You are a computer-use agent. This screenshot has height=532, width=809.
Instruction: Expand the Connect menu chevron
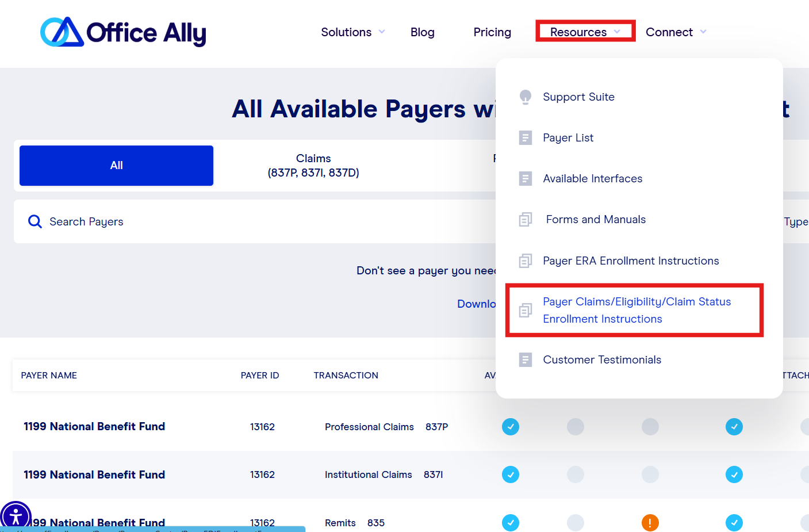pos(703,32)
